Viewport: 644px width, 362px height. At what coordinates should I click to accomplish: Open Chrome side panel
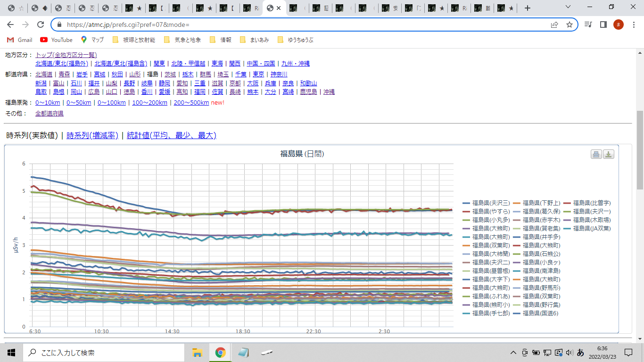tap(603, 25)
